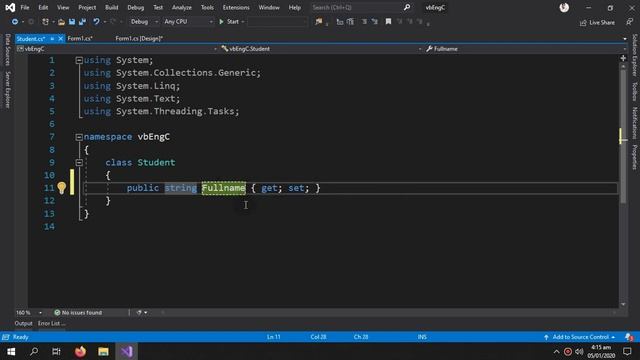Show hidden system tray icons
The height and width of the screenshot is (360, 640).
[x=556, y=351]
